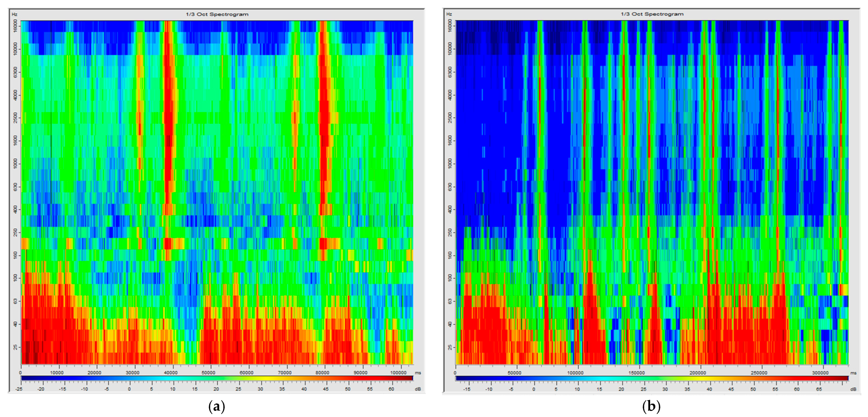Viewport: 868px width, 417px height.
Task: Click the 25 Hz tick on the left frequency axis
Action: (15, 347)
